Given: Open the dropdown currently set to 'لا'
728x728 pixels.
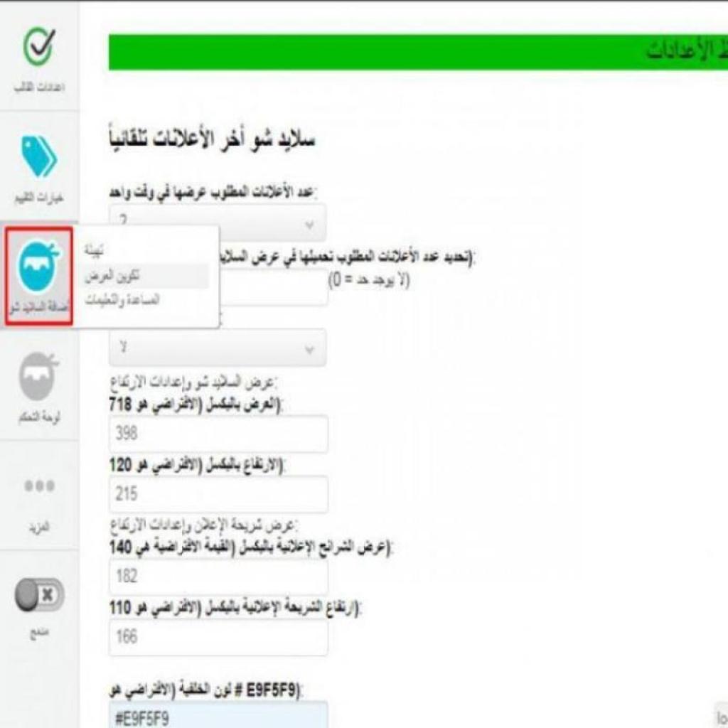Looking at the screenshot, I should pos(218,348).
